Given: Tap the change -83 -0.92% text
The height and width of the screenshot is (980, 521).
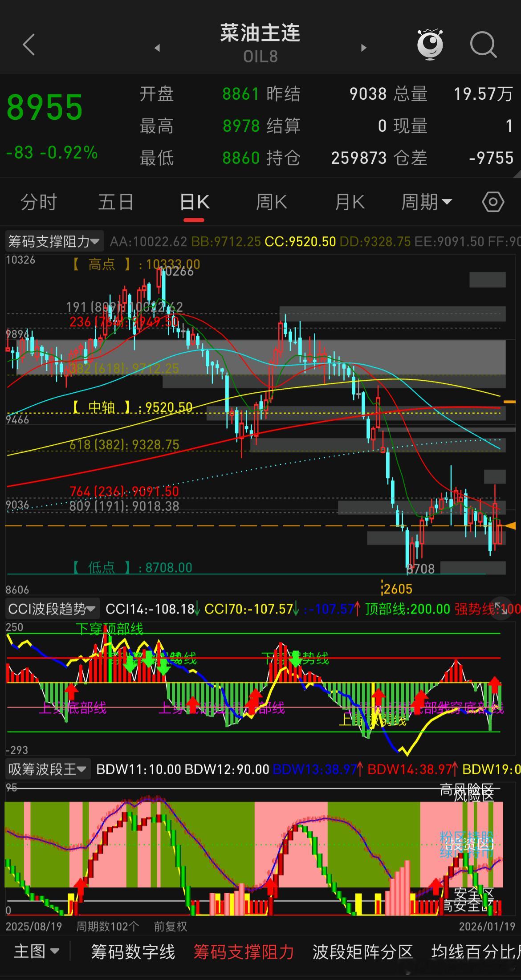Looking at the screenshot, I should (x=52, y=153).
